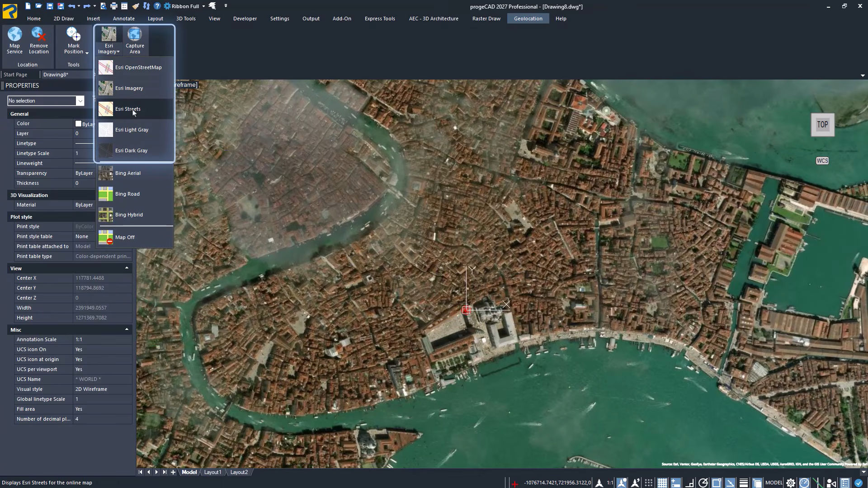
Task: Toggle entity snap square icon
Action: point(717,483)
